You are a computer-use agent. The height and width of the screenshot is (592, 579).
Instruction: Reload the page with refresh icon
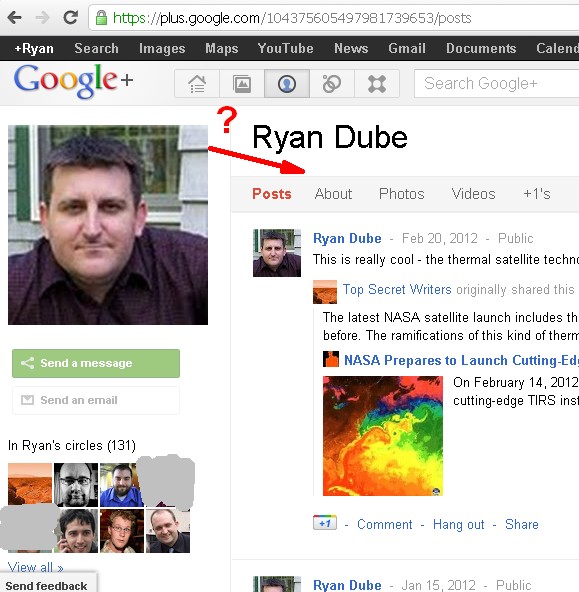click(71, 17)
